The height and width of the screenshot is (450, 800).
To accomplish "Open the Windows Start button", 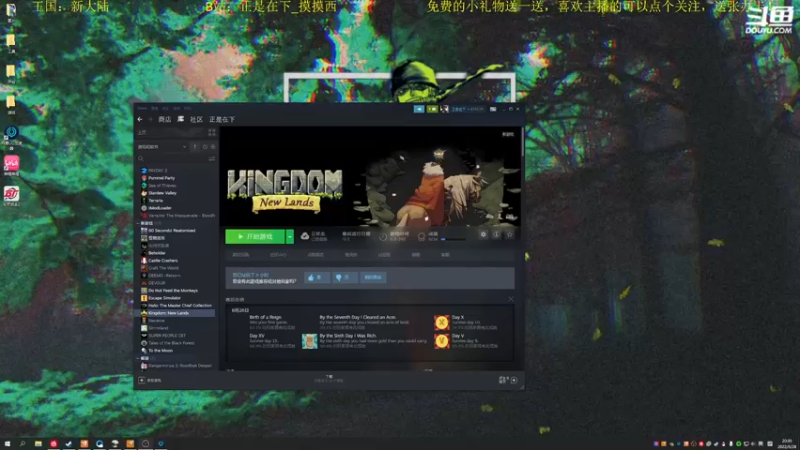I will point(7,444).
